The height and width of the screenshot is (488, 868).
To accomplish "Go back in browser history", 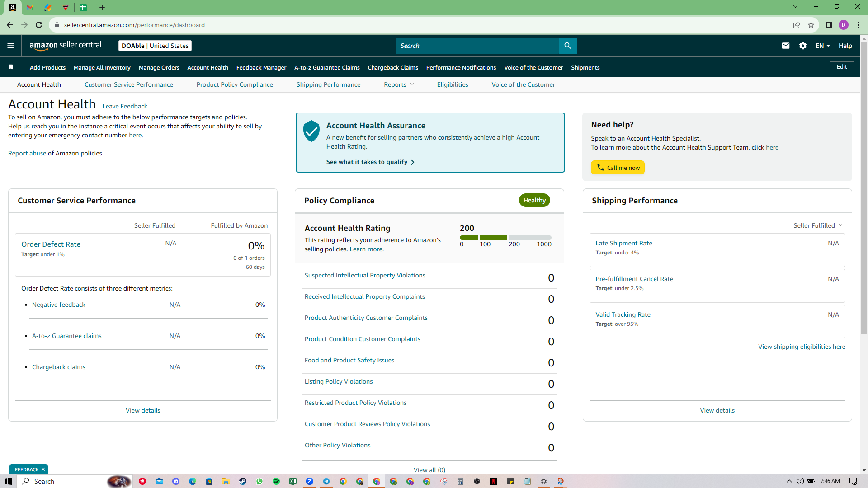I will 10,25.
